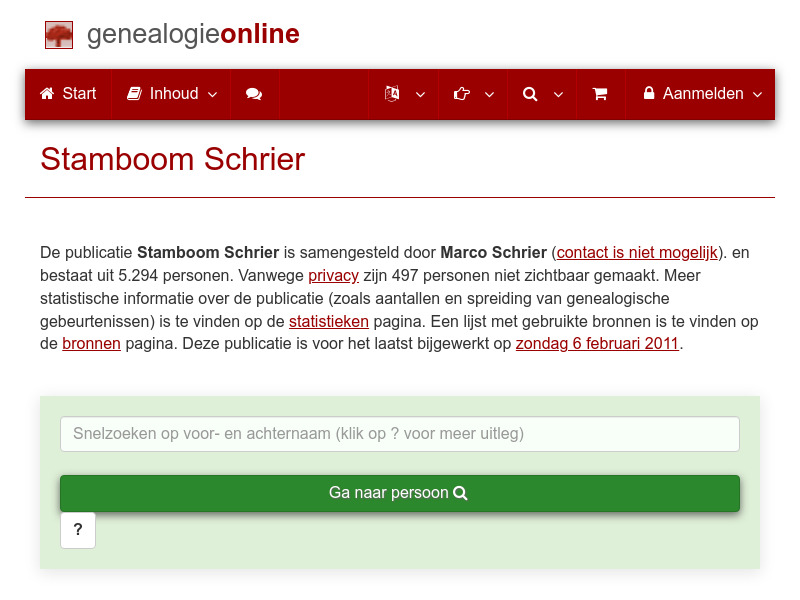This screenshot has height=600, width=800.
Task: Click the genealogieonline tree logo
Action: 59,33
